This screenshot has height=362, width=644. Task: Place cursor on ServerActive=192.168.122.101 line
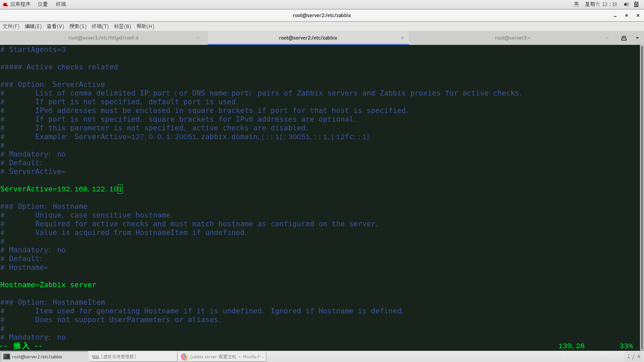61,189
